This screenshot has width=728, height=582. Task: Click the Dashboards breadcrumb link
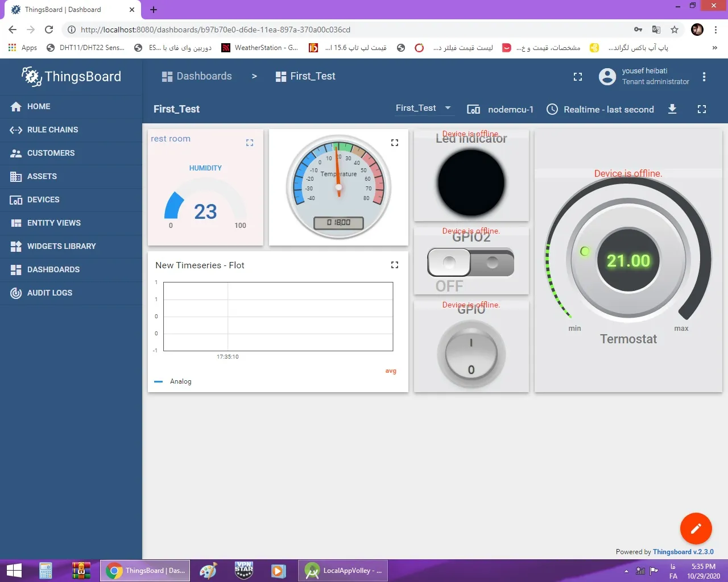pos(197,76)
